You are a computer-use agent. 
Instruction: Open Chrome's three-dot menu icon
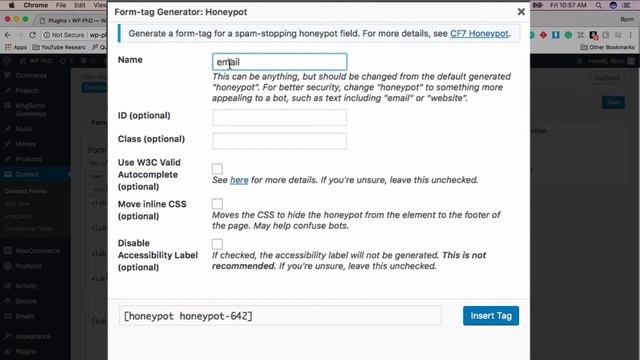[631, 35]
